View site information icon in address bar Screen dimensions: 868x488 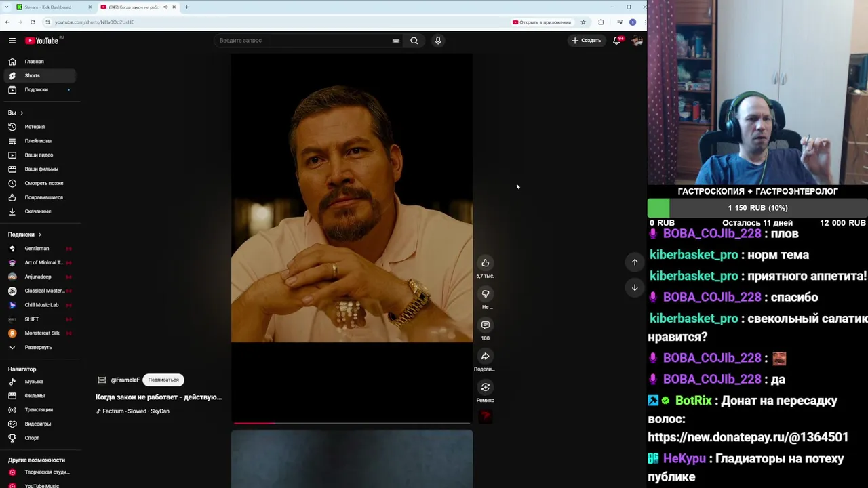[47, 22]
